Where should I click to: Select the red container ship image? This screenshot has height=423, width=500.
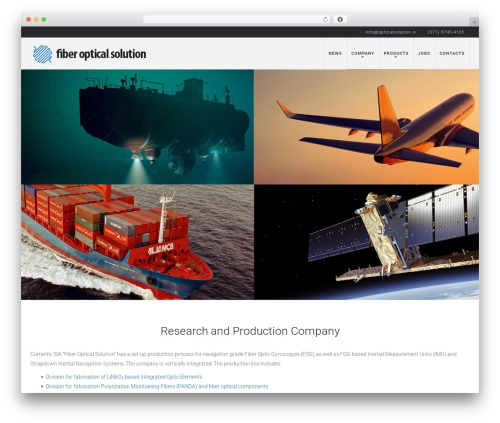click(x=137, y=242)
